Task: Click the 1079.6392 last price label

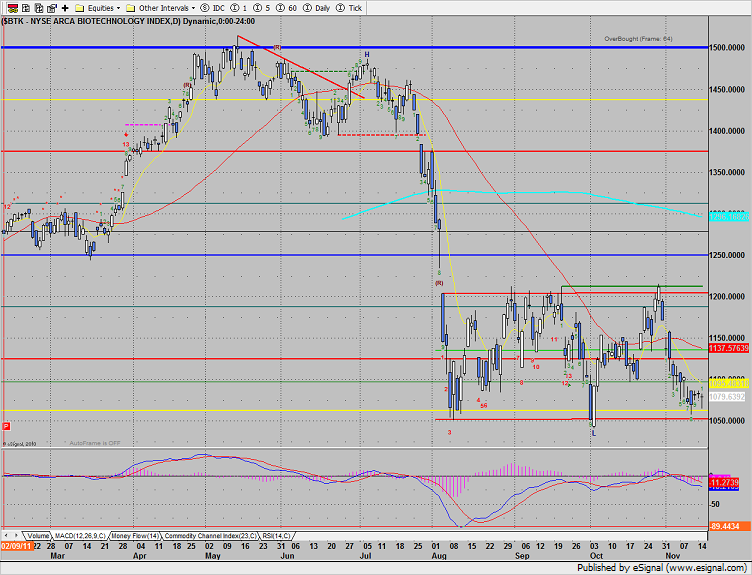Action: pyautogui.click(x=728, y=397)
